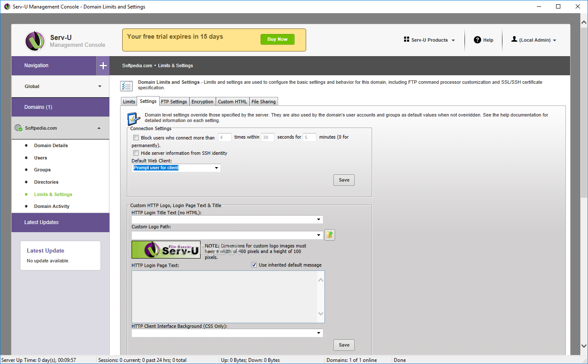This screenshot has width=588, height=364.
Task: Open the Local Admin account menu
Action: pos(534,40)
